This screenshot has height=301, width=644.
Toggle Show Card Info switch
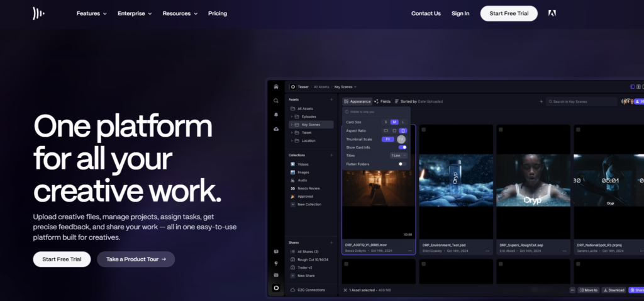click(402, 147)
